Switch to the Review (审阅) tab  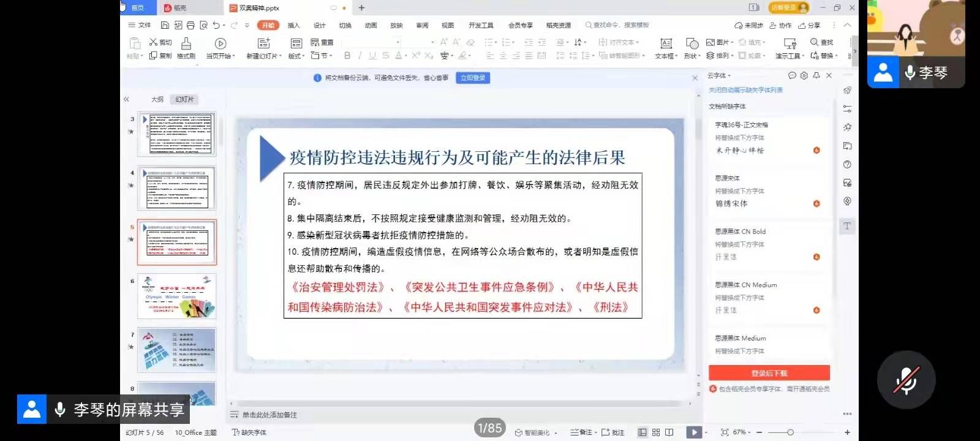(422, 25)
